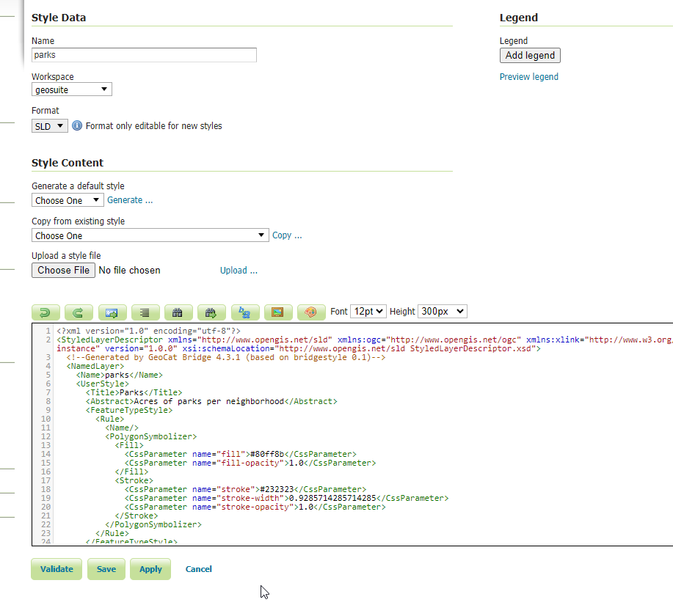This screenshot has height=616, width=673.
Task: Click the Upload ... link
Action: pos(239,271)
